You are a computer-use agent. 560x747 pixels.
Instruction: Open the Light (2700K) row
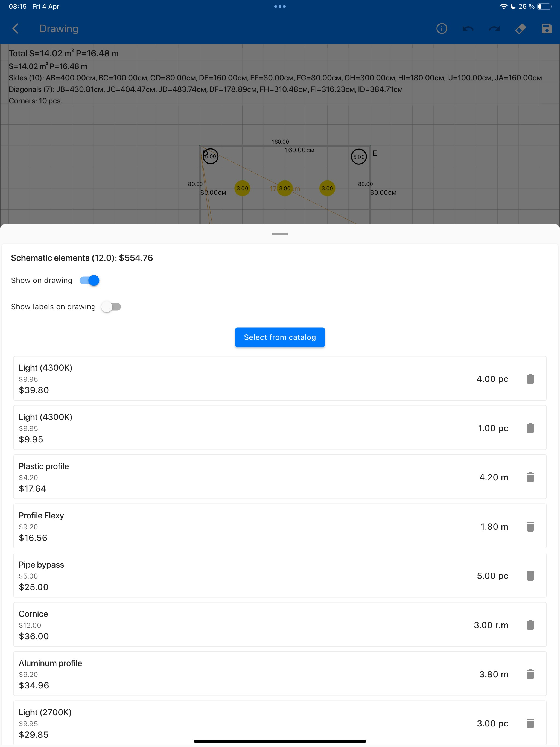click(x=280, y=723)
